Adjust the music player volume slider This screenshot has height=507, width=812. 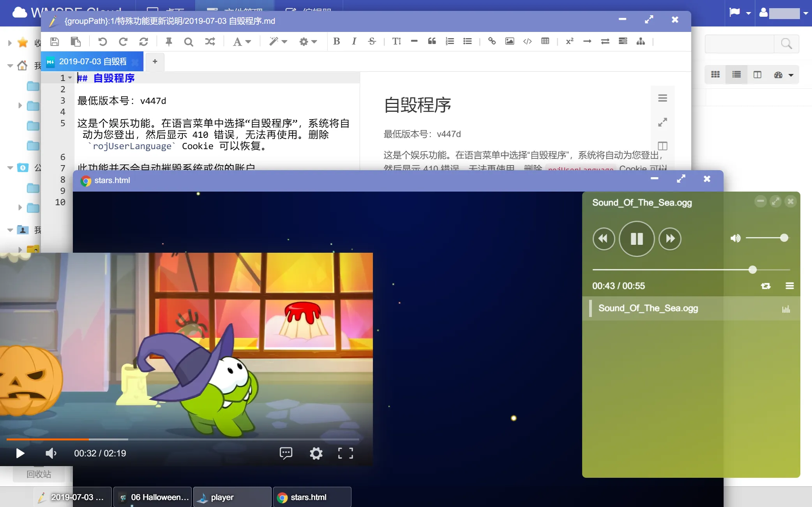click(x=767, y=238)
